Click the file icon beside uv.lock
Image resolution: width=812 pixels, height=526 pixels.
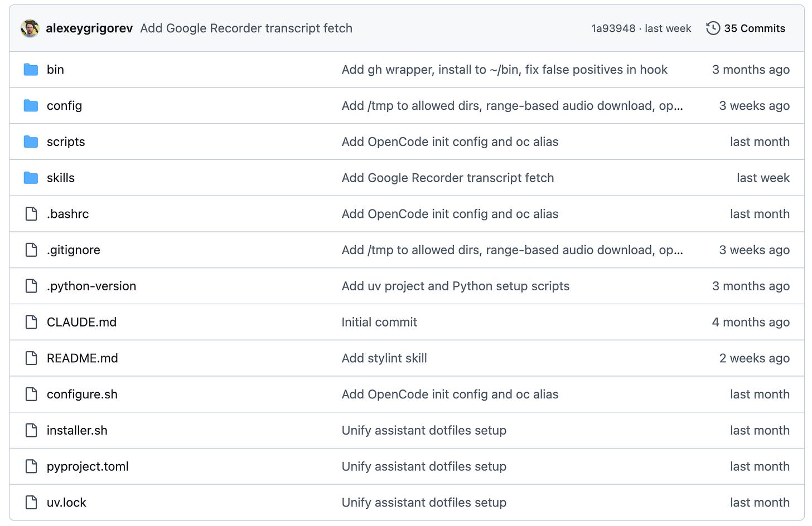click(x=31, y=503)
